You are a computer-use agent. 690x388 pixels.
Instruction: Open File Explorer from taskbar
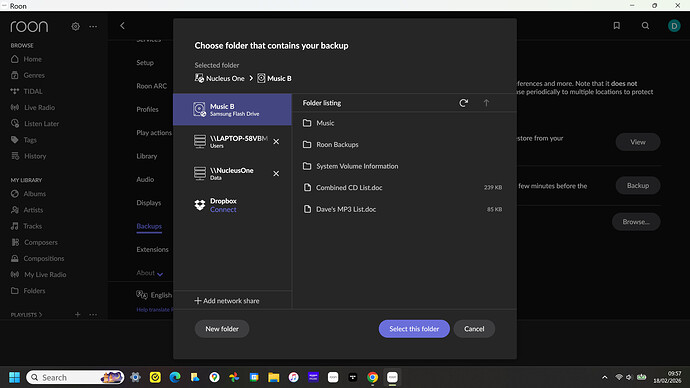pyautogui.click(x=274, y=377)
